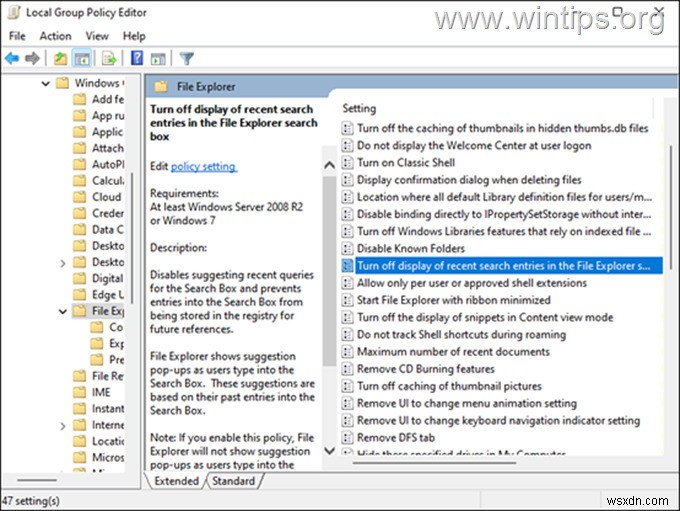The image size is (680, 511).
Task: Click the policy icon beside Remove DFS tab
Action: pos(347,437)
